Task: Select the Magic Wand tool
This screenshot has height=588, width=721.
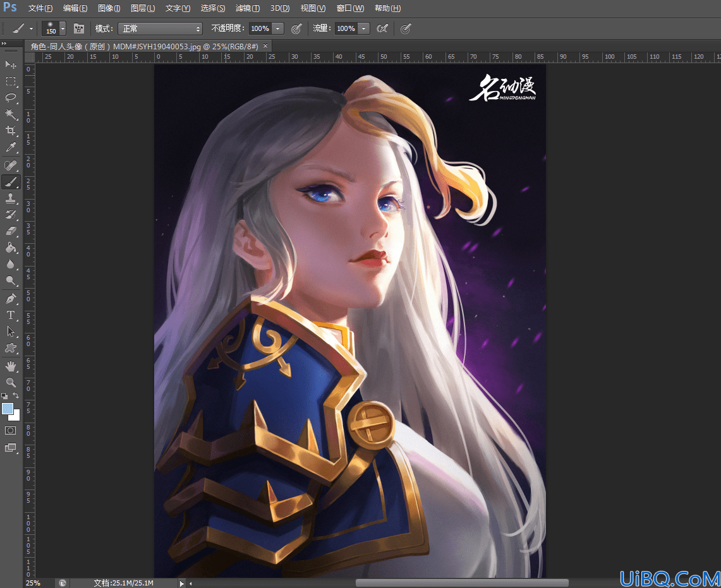Action: pos(11,114)
